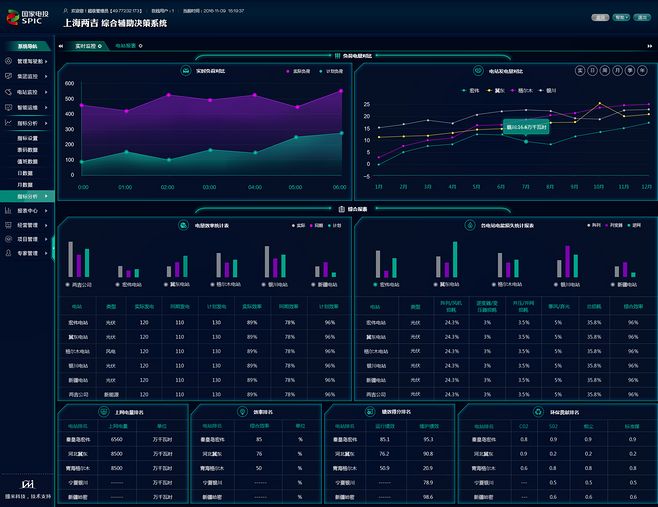Open the 帮助 dropdown in the header
The height and width of the screenshot is (507, 658).
[x=621, y=17]
